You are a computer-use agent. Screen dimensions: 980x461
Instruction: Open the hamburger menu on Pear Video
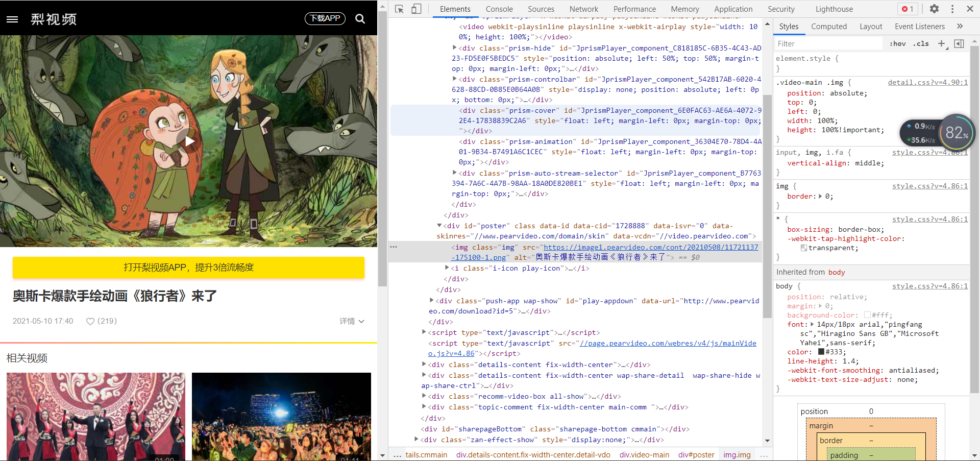pyautogui.click(x=12, y=19)
